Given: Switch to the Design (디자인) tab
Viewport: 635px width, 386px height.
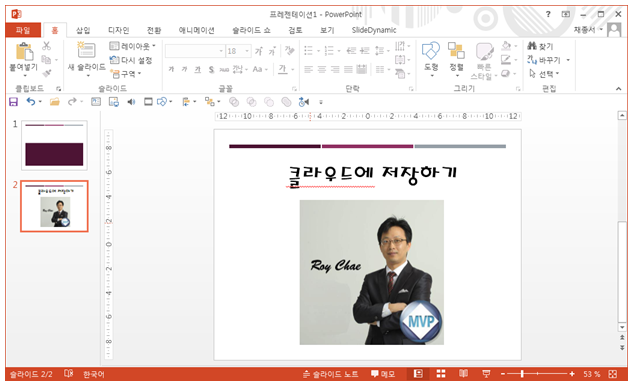Looking at the screenshot, I should (x=119, y=30).
